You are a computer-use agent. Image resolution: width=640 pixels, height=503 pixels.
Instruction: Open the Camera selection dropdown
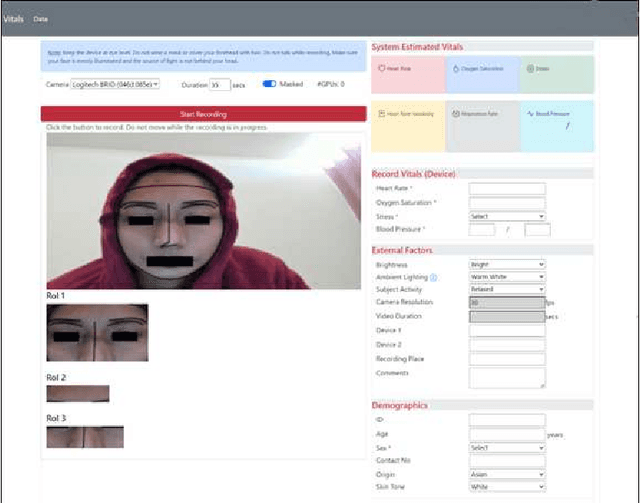(x=116, y=85)
